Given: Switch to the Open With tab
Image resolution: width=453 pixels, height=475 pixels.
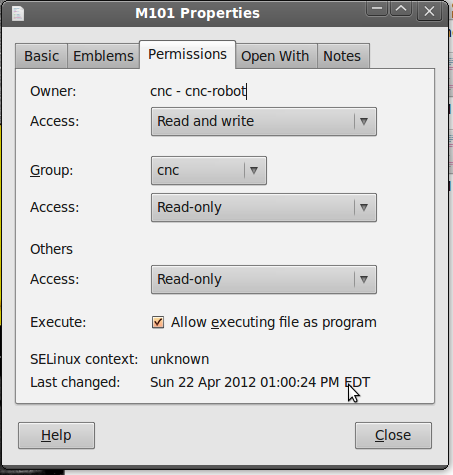Looking at the screenshot, I should 275,56.
